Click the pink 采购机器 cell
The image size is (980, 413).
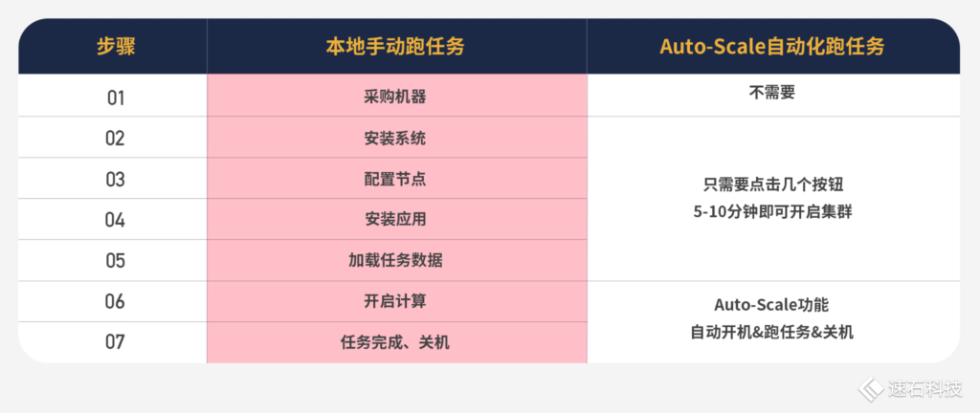click(395, 97)
